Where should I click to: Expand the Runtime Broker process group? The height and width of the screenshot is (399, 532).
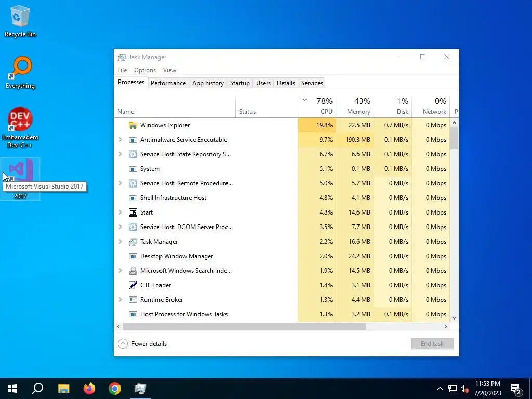[121, 300]
